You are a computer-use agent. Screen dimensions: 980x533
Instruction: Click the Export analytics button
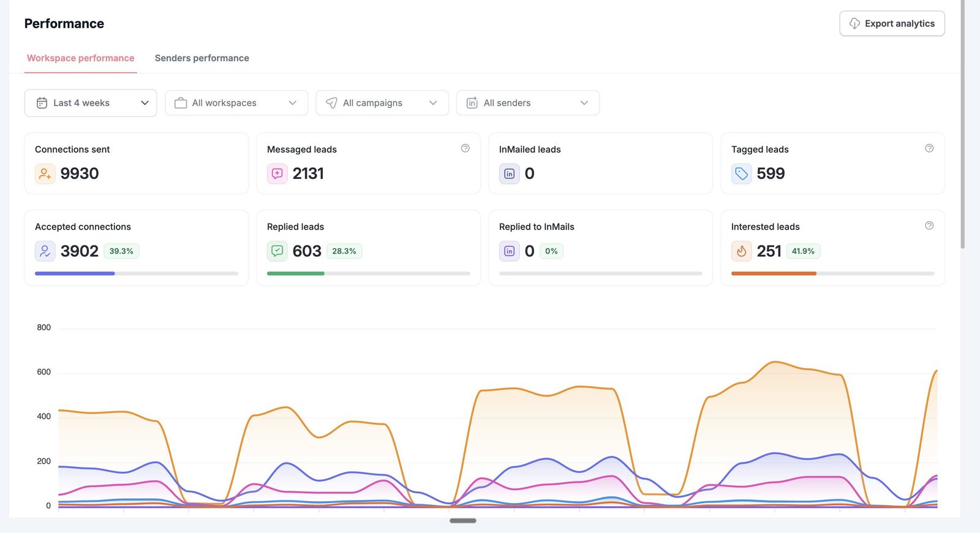[892, 23]
